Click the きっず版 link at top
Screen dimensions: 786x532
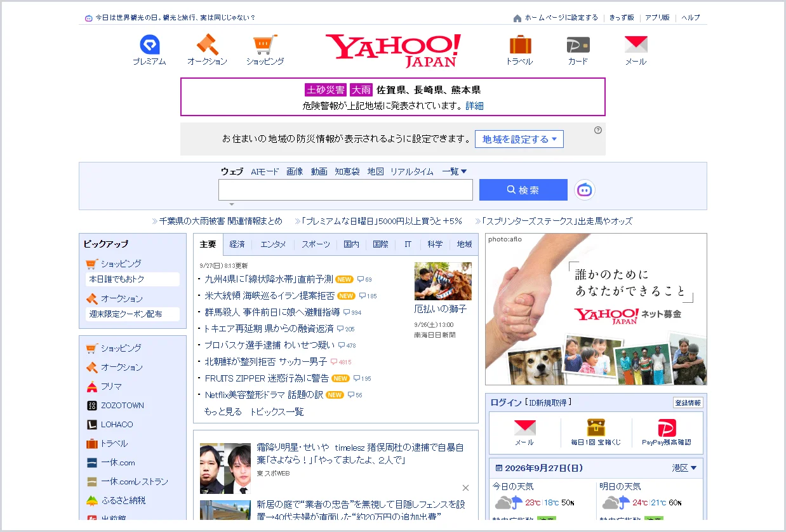[x=622, y=18]
